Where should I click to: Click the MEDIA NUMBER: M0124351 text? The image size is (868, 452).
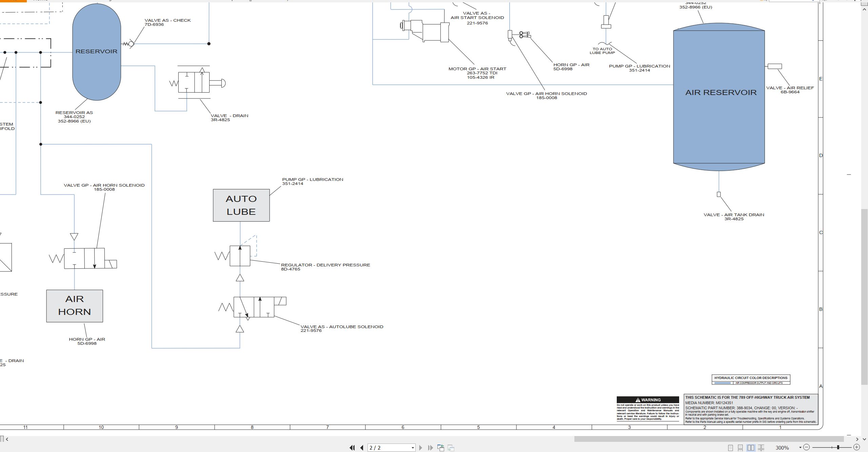click(709, 403)
